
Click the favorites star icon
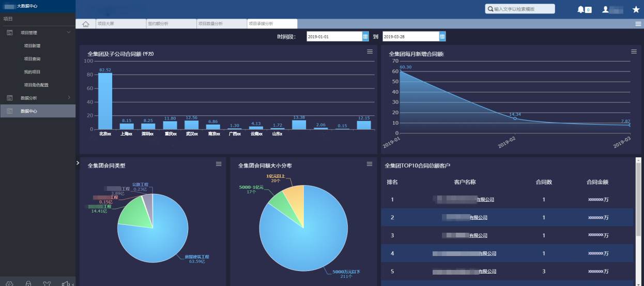tap(636, 9)
